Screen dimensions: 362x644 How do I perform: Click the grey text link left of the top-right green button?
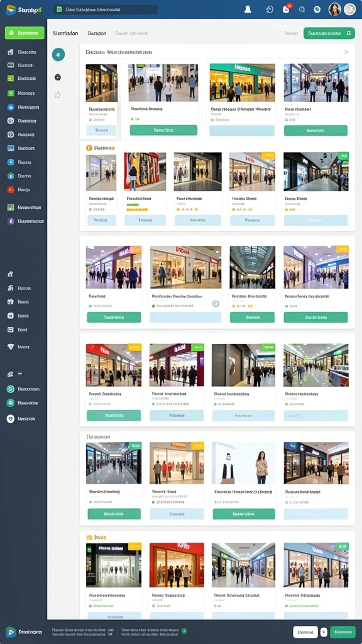click(x=291, y=33)
